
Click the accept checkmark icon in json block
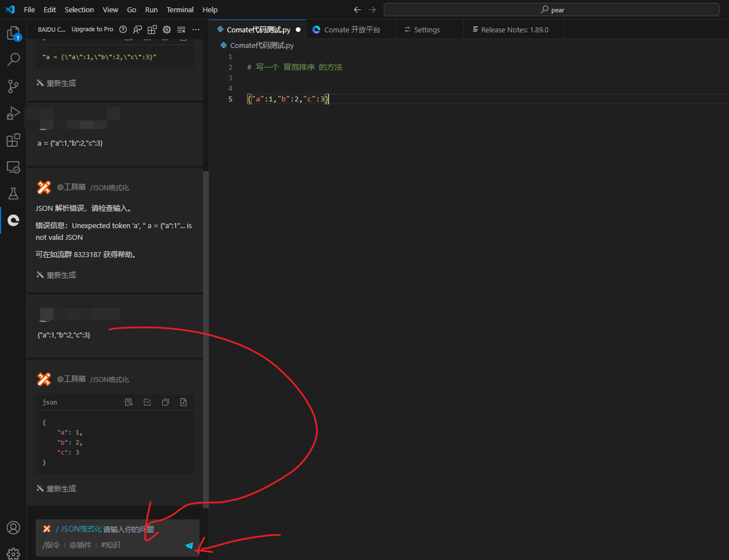coord(147,402)
